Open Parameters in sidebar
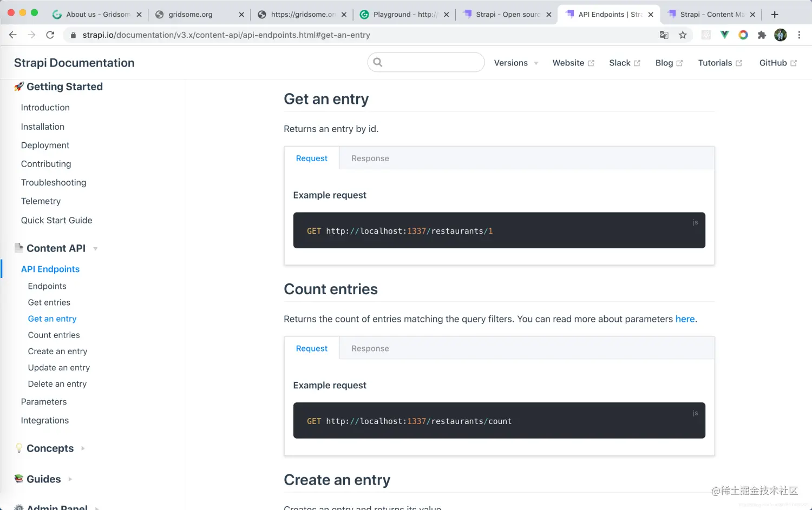 coord(44,402)
